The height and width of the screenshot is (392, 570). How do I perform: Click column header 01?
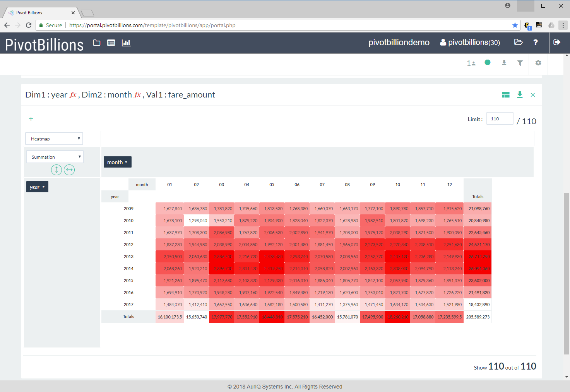[169, 185]
